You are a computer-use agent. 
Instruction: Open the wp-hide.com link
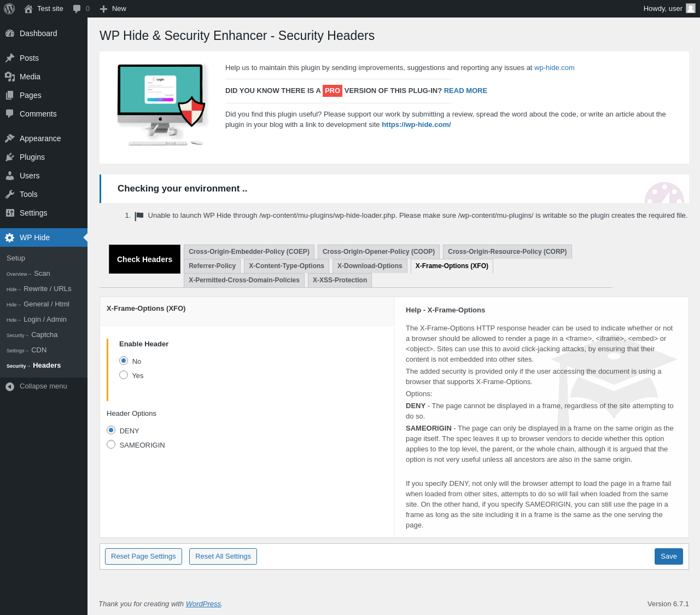coord(555,68)
